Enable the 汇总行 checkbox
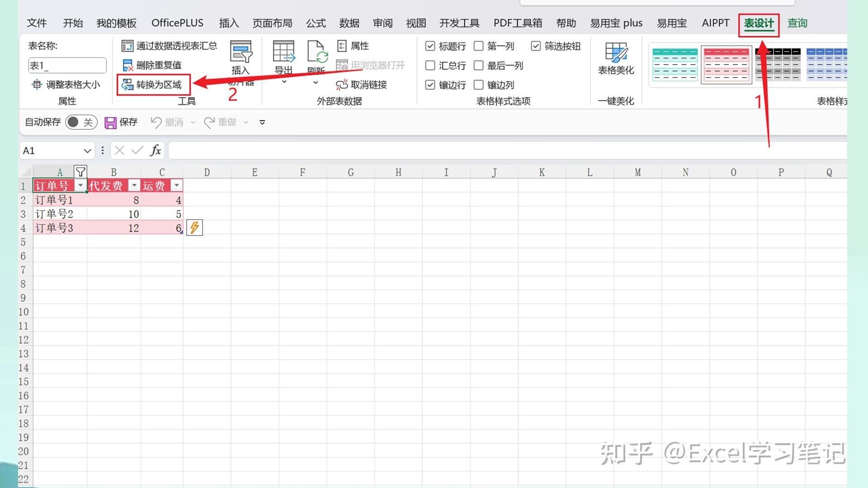Image resolution: width=868 pixels, height=488 pixels. [x=429, y=65]
